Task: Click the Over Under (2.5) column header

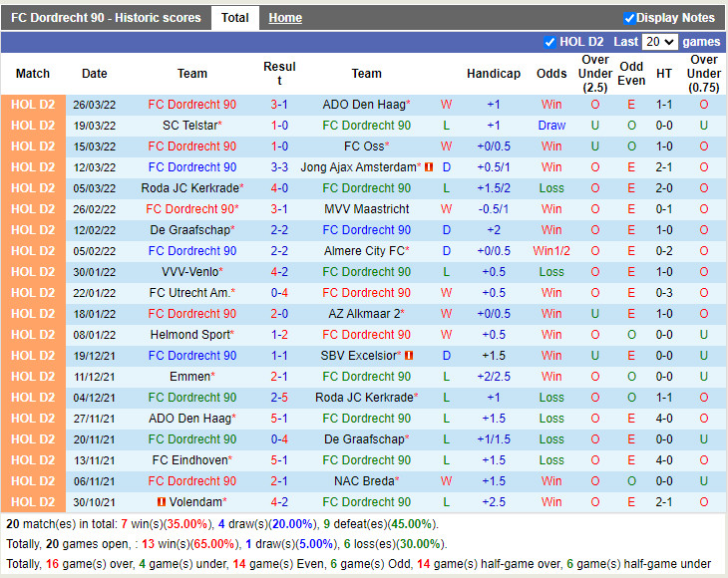Action: [595, 74]
